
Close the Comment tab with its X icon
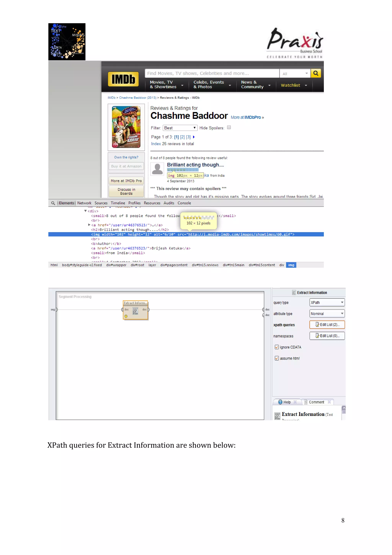coord(329,402)
